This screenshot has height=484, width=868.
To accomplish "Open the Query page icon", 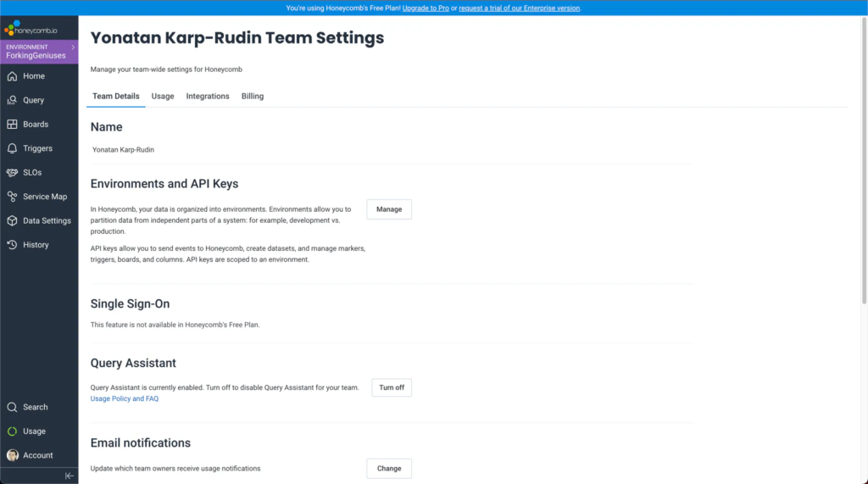I will 12,100.
